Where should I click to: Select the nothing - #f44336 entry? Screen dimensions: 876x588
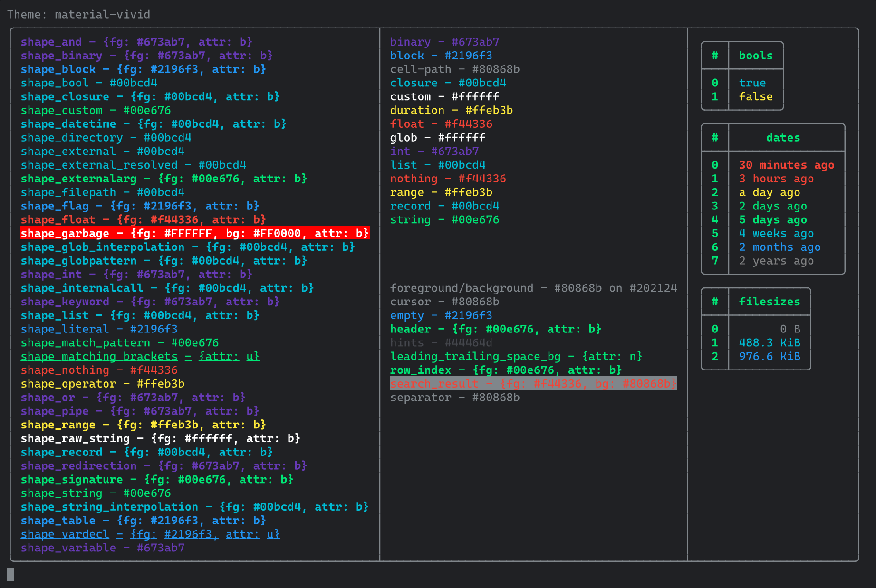pyautogui.click(x=448, y=179)
